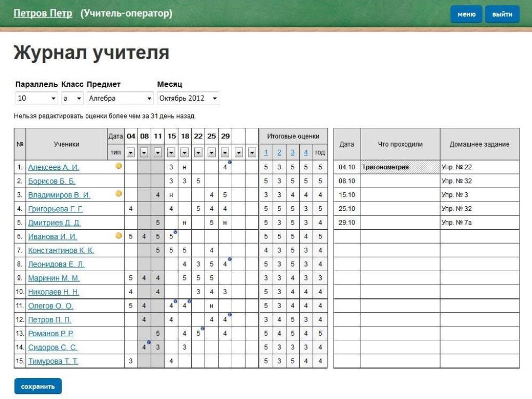532x399 pixels.
Task: Click blue note marker on Леонидова's grade for date 29
Action: 230,259
